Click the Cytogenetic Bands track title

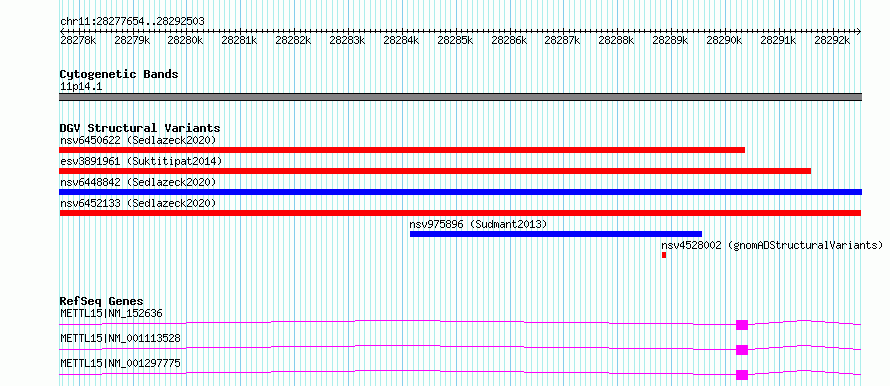click(119, 74)
